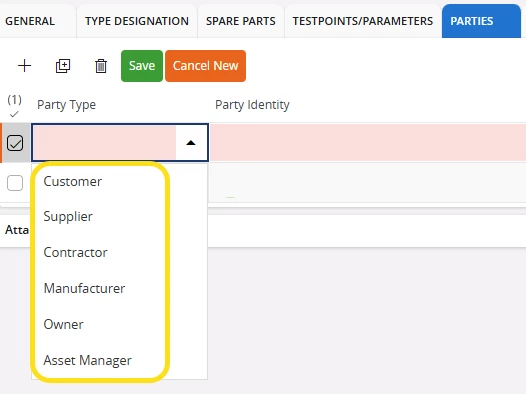This screenshot has height=394, width=526.
Task: Click the plus icon to add a party
Action: 24,66
